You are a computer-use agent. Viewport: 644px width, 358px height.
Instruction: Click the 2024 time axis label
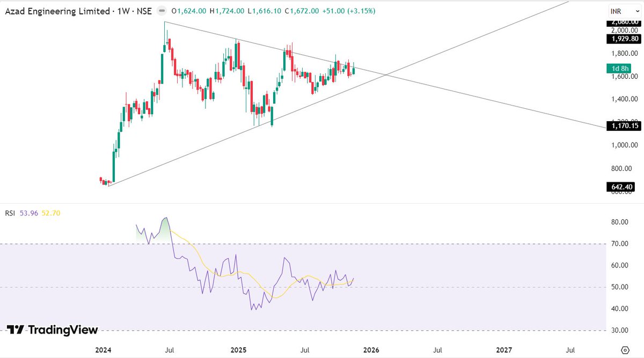103,350
